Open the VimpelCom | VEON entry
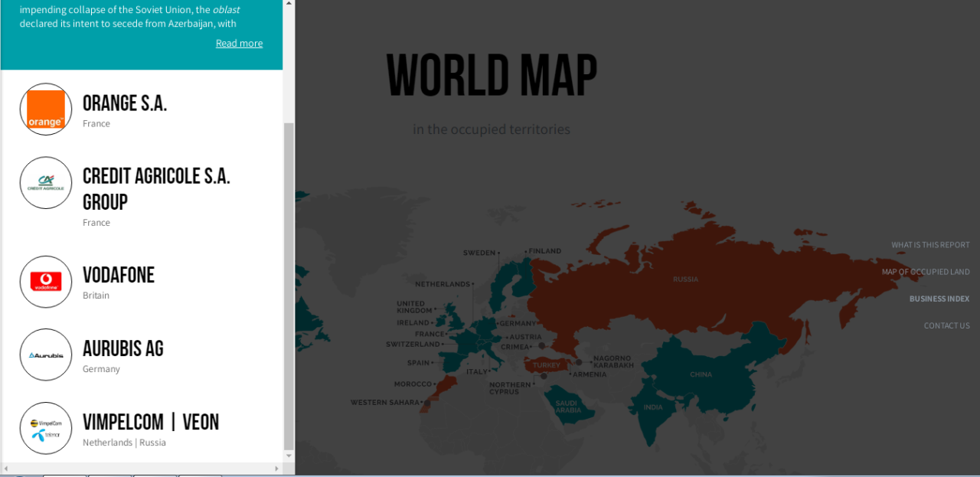 tap(151, 422)
